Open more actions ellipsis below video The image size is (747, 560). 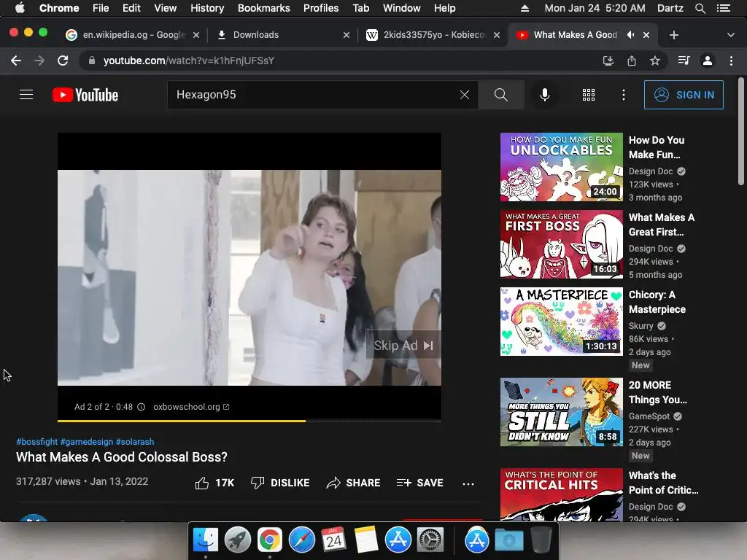click(468, 484)
